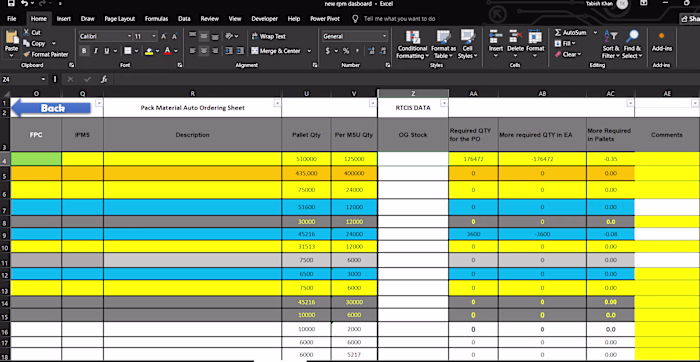The height and width of the screenshot is (362, 700).
Task: Toggle Bottom Align
Action: coord(215,36)
